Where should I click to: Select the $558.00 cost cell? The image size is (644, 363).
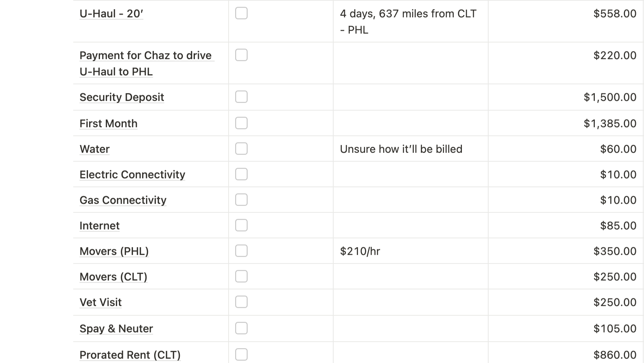click(566, 21)
